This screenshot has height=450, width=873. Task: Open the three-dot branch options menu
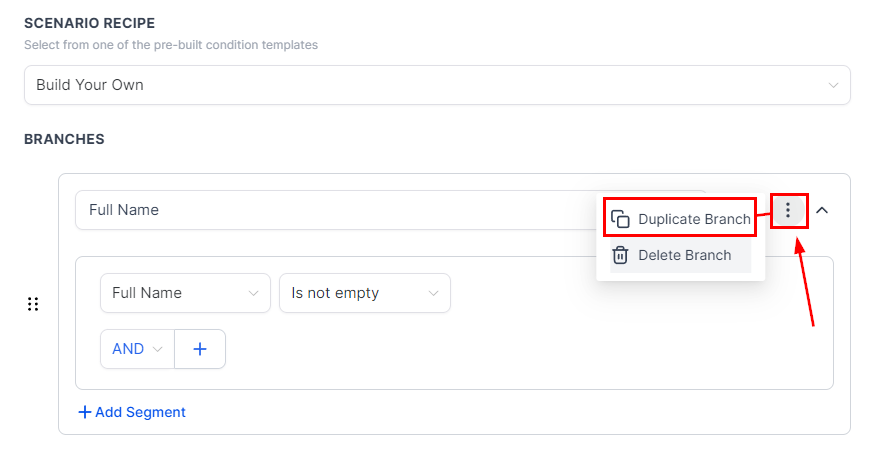tap(788, 210)
